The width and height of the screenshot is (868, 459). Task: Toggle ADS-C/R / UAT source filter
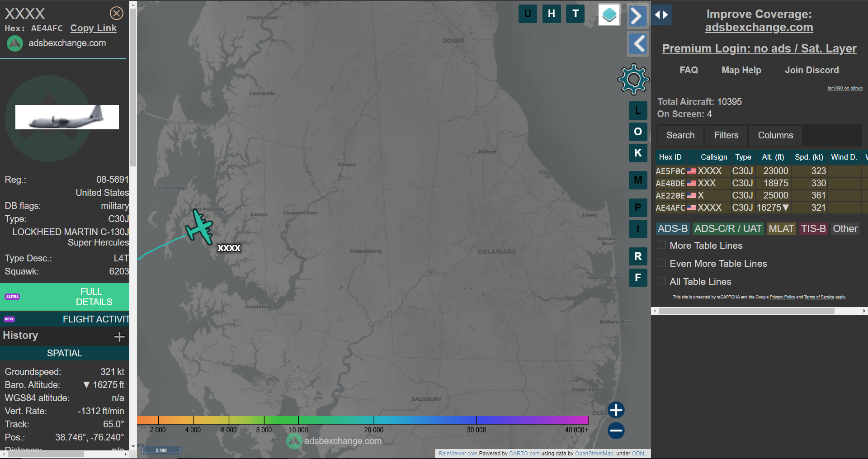pos(728,229)
